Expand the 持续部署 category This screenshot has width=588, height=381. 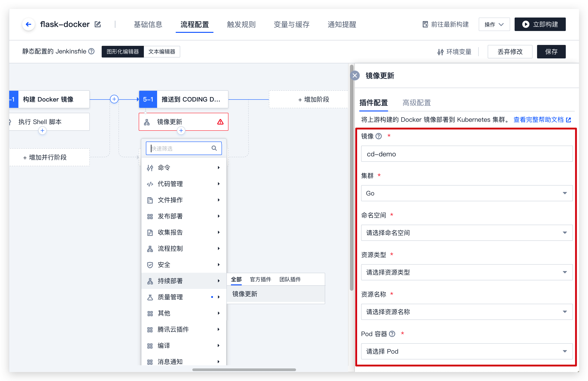tap(184, 281)
